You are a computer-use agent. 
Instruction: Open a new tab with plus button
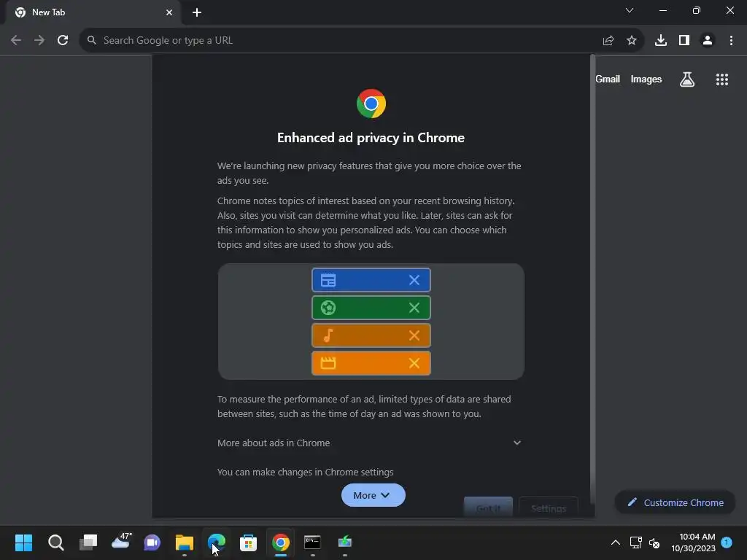click(x=197, y=12)
